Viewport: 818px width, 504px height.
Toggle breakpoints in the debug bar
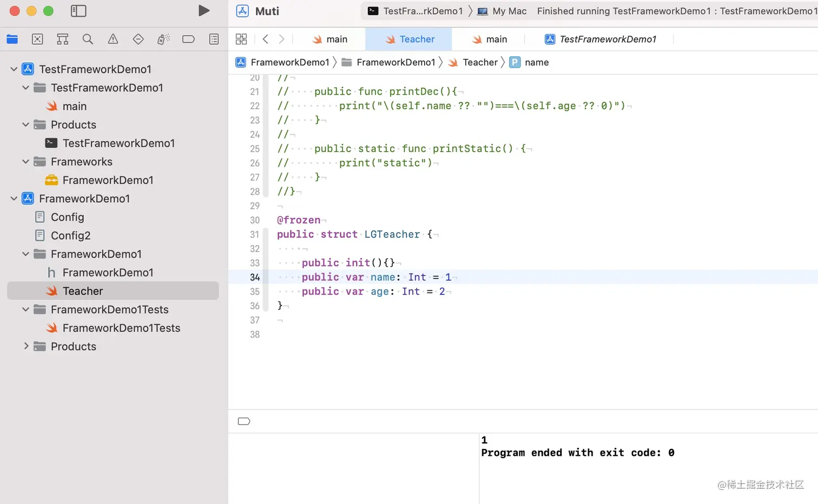click(244, 421)
